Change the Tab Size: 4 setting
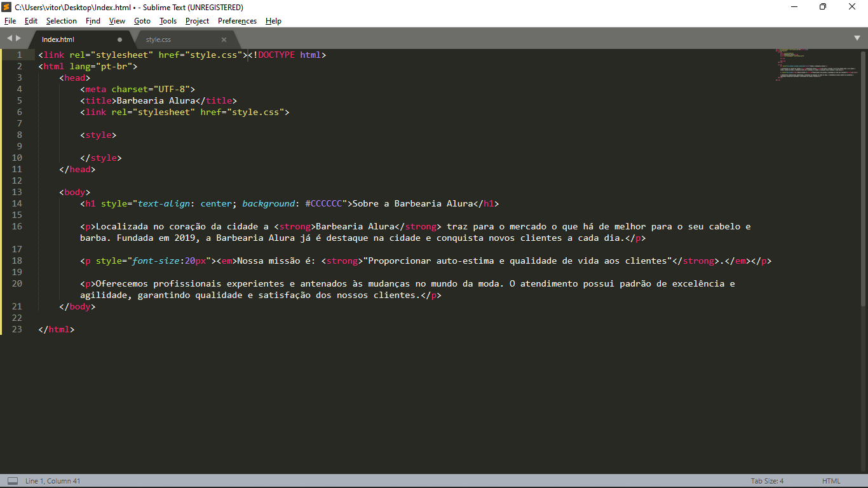The height and width of the screenshot is (488, 868). click(767, 481)
